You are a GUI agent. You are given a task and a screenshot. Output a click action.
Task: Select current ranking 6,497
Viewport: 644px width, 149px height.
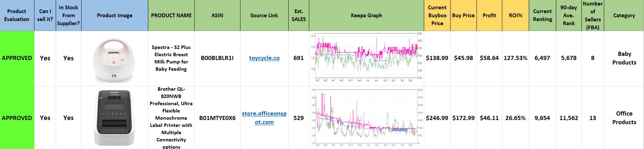(543, 58)
